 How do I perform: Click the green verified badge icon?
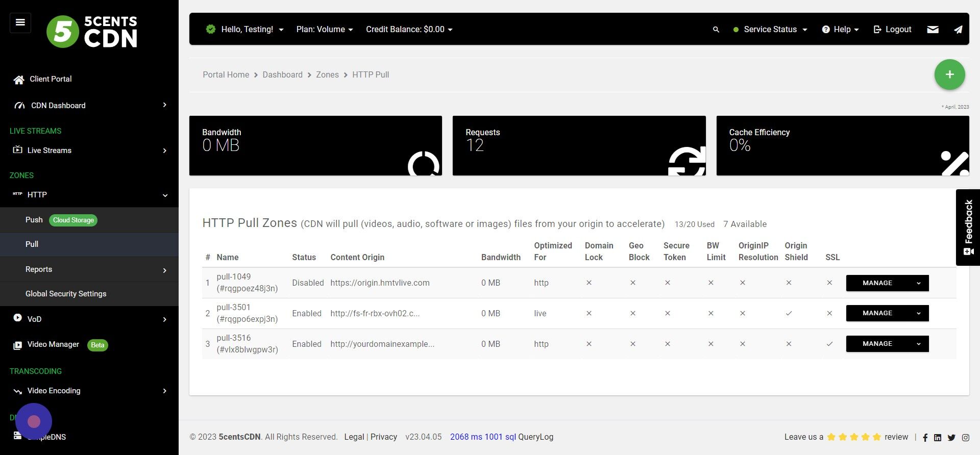pos(210,29)
